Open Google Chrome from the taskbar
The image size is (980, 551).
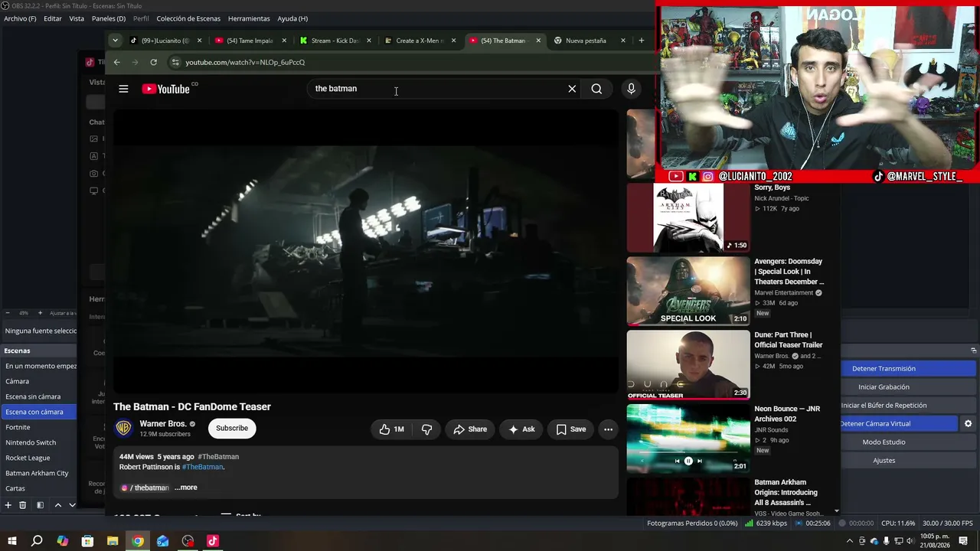click(x=138, y=541)
